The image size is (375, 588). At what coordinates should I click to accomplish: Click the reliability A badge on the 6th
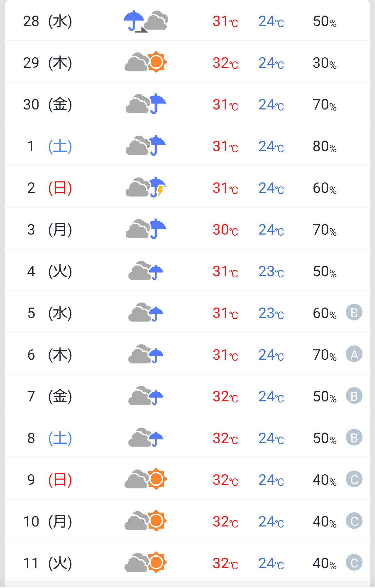tap(354, 354)
